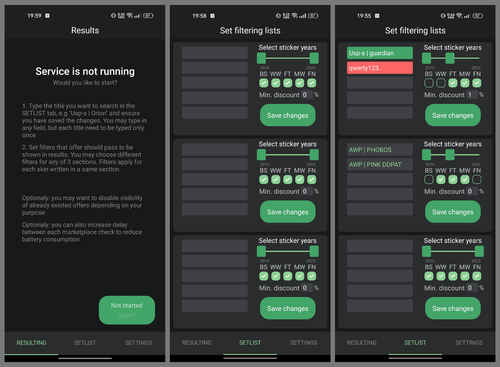Click the middle sticker-year slider handle, Usp-s section

point(450,58)
